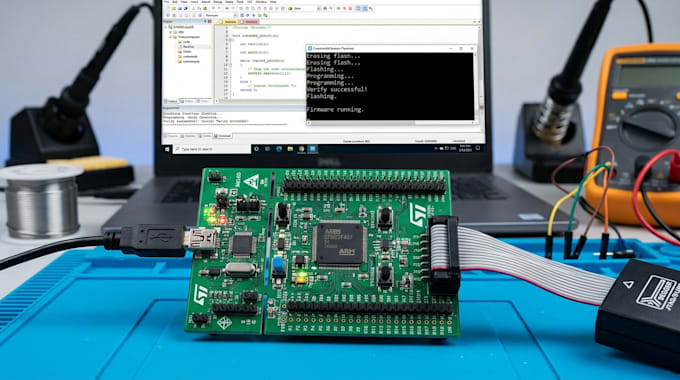Open the target combo box in top toolbar

click(x=304, y=8)
